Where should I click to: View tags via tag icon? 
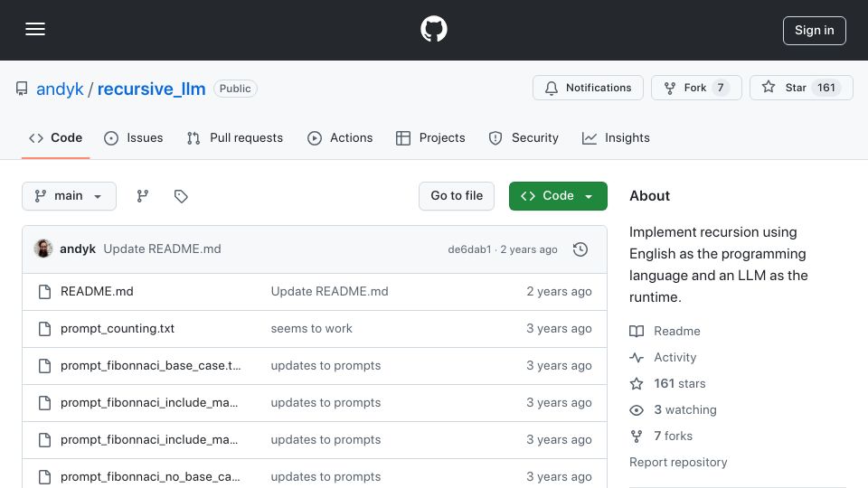tap(181, 196)
